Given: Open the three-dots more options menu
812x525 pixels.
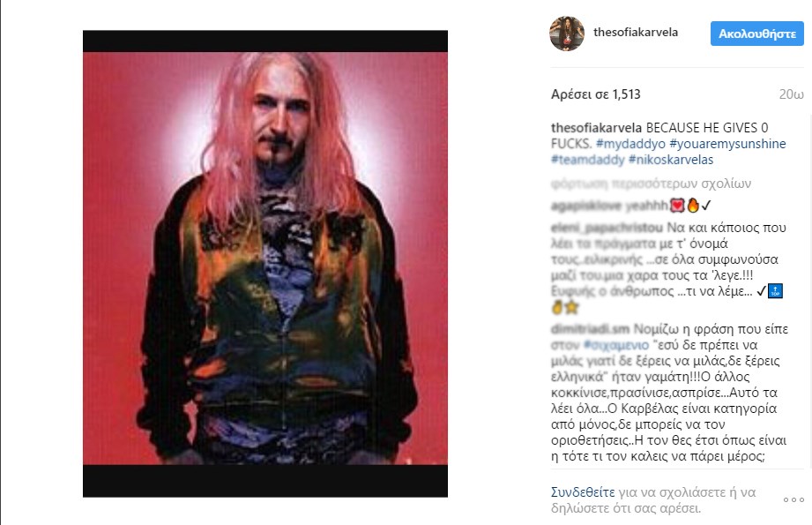Looking at the screenshot, I should coord(793,500).
